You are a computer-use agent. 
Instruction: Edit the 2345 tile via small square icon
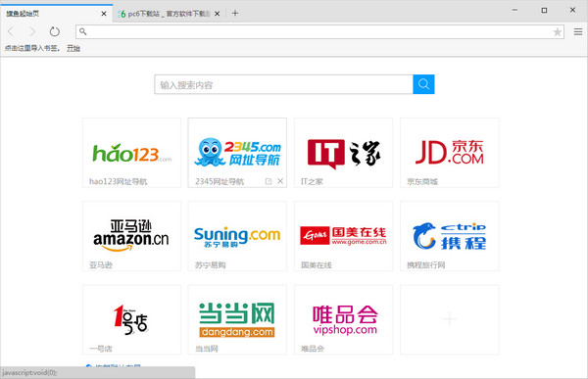(x=269, y=181)
